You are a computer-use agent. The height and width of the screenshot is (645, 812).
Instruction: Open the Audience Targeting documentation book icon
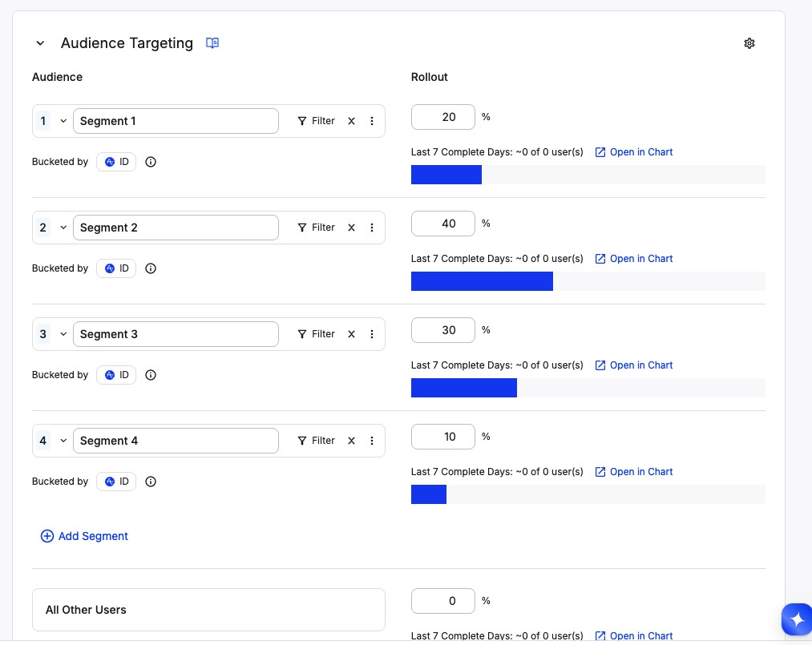click(212, 43)
